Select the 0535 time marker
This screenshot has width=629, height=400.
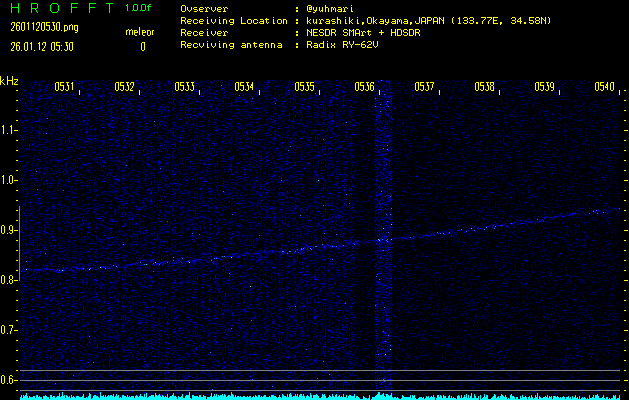tap(304, 87)
